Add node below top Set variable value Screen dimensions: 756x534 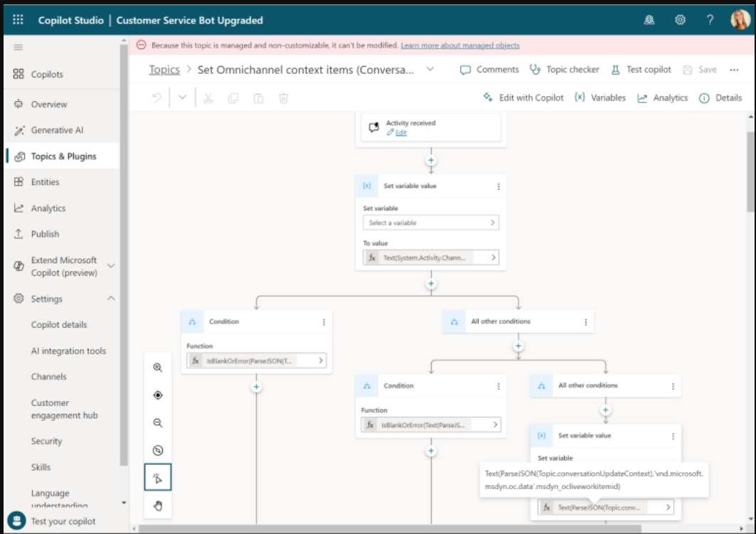[431, 284]
